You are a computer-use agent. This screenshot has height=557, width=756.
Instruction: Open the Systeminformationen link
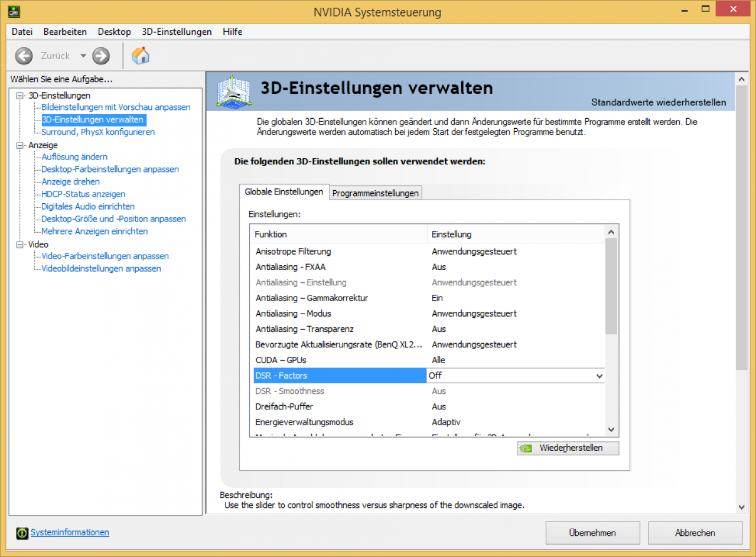[70, 532]
